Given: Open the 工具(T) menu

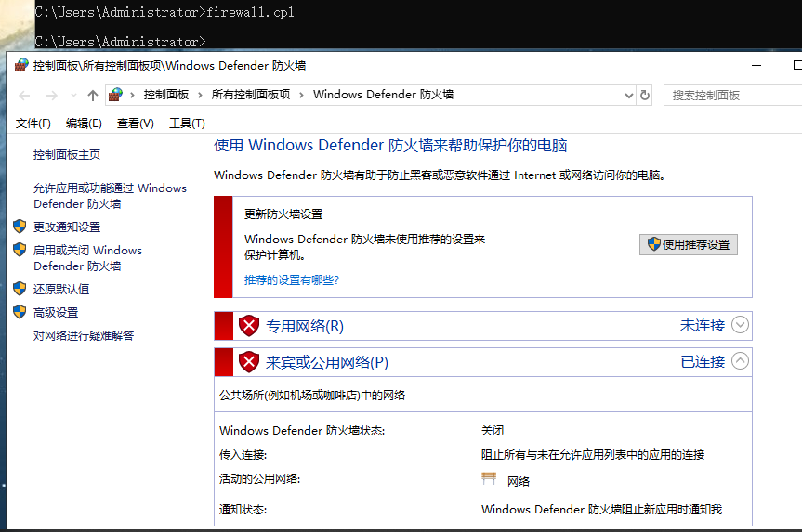Looking at the screenshot, I should click(x=187, y=123).
